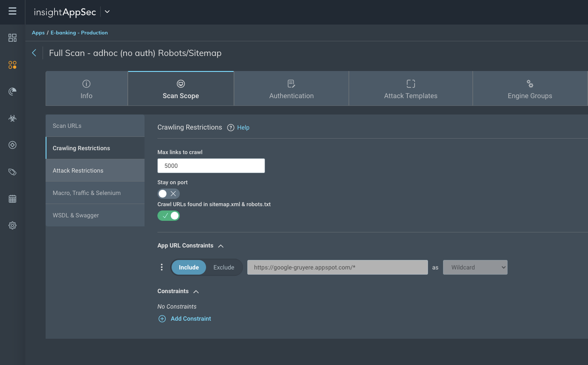Disable sitemap.xml & robots.txt crawling toggle
Screen dimensions: 588x365
click(168, 216)
